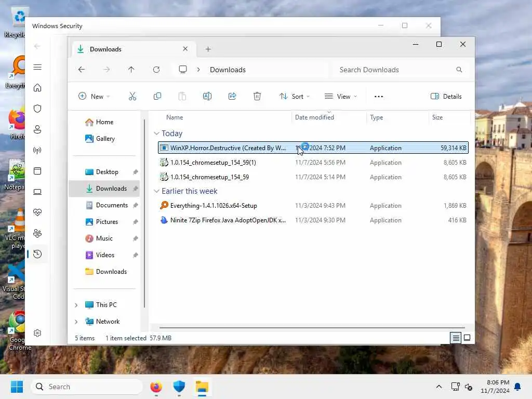Add a new Explorer tab
The height and width of the screenshot is (399, 532).
[x=208, y=49]
